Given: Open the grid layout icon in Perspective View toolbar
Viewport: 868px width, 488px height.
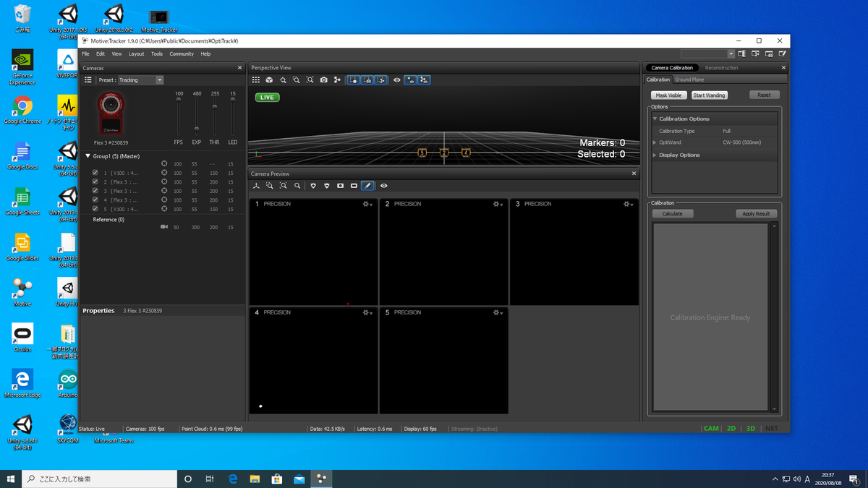Looking at the screenshot, I should pos(256,80).
